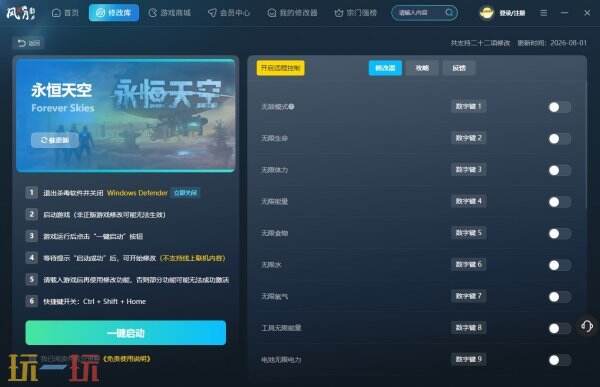The height and width of the screenshot is (387, 600).
Task: Toggle the switch for 数字键 3 row
Action: tap(559, 170)
